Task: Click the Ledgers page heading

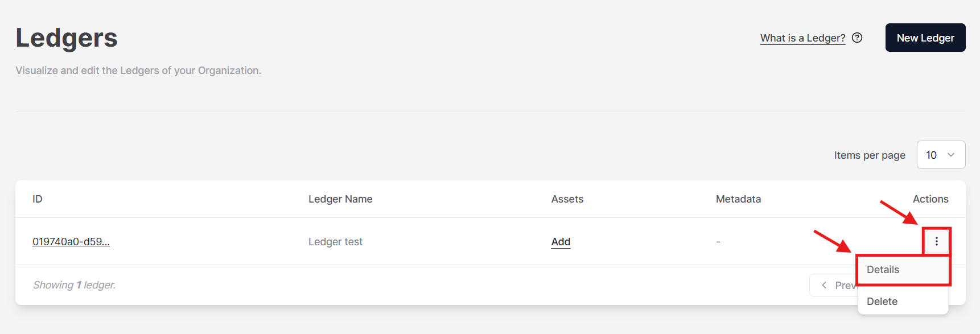Action: [67, 38]
